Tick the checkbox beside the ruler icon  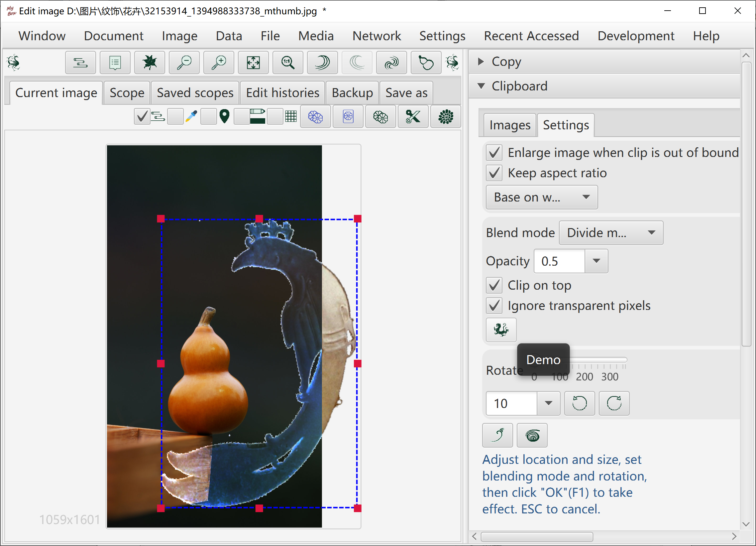click(x=242, y=117)
